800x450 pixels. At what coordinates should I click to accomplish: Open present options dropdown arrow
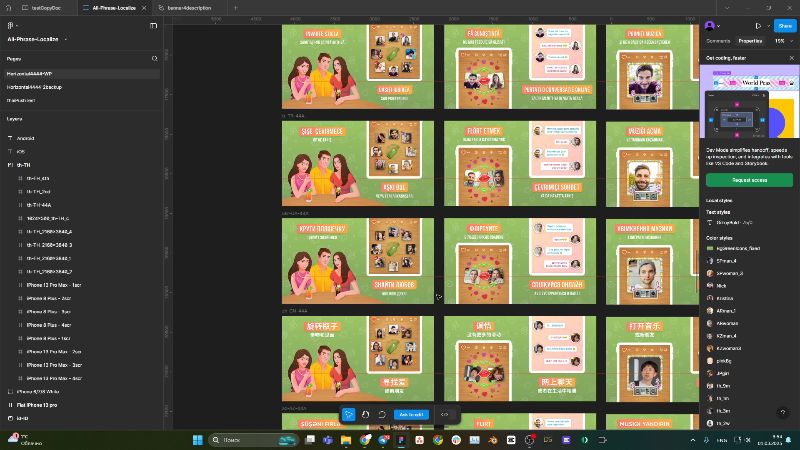(768, 26)
